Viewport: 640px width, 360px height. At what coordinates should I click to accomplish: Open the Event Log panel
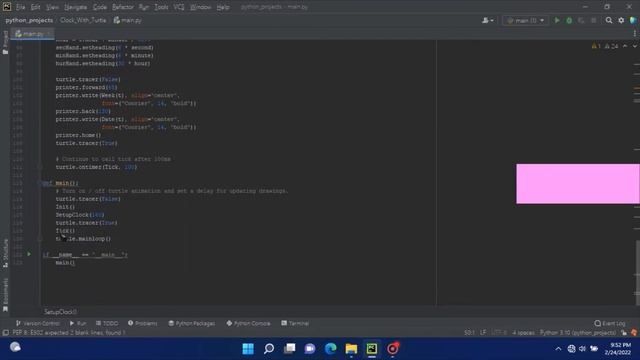[610, 323]
